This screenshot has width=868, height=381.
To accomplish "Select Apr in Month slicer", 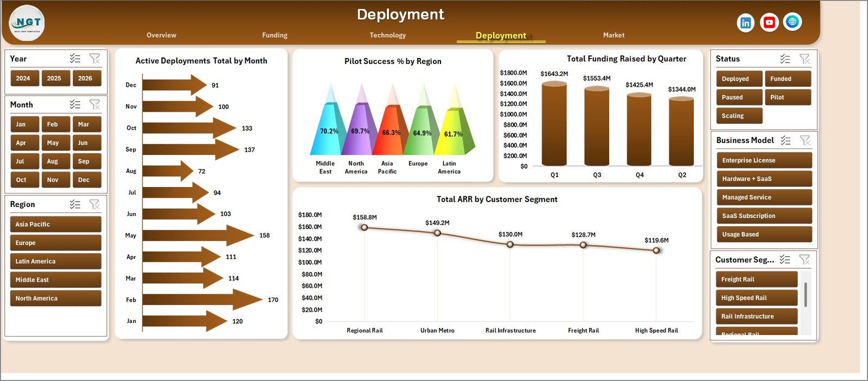I will [x=24, y=143].
